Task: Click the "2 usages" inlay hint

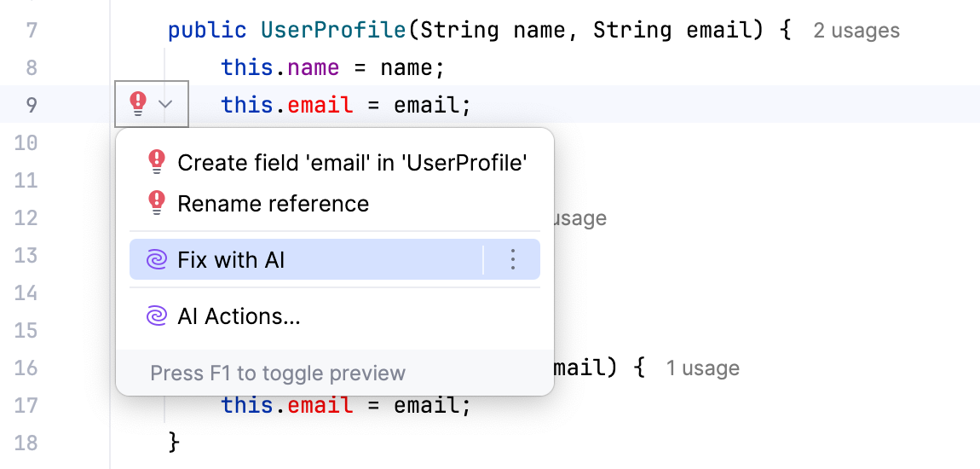Action: (856, 32)
